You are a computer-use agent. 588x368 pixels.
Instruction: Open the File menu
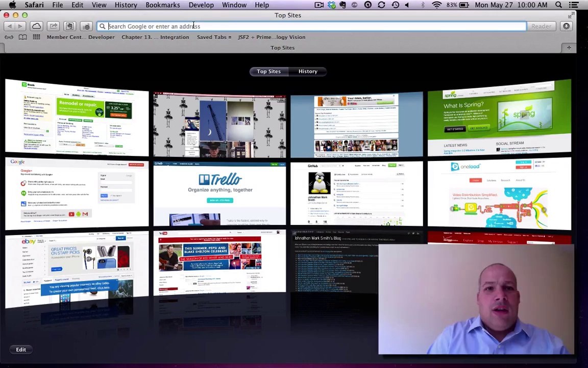coord(57,5)
